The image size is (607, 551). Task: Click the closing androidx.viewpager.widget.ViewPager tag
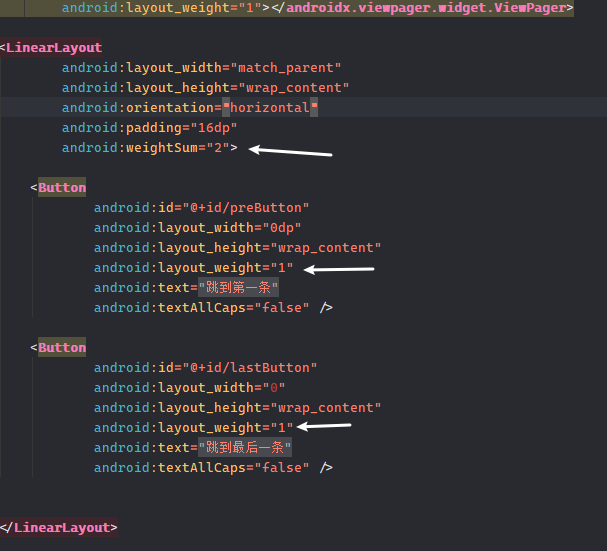(x=422, y=8)
